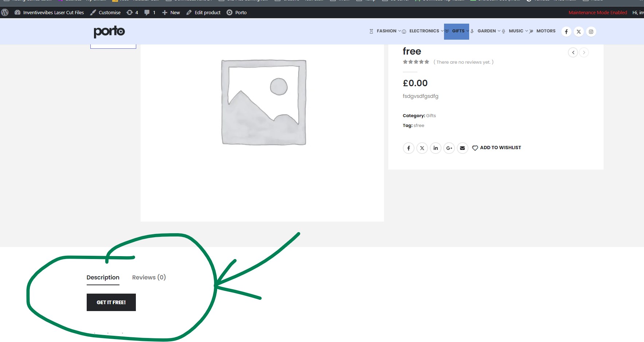Add the product to the wishlist
Screen dimensions: 644x342
point(496,148)
